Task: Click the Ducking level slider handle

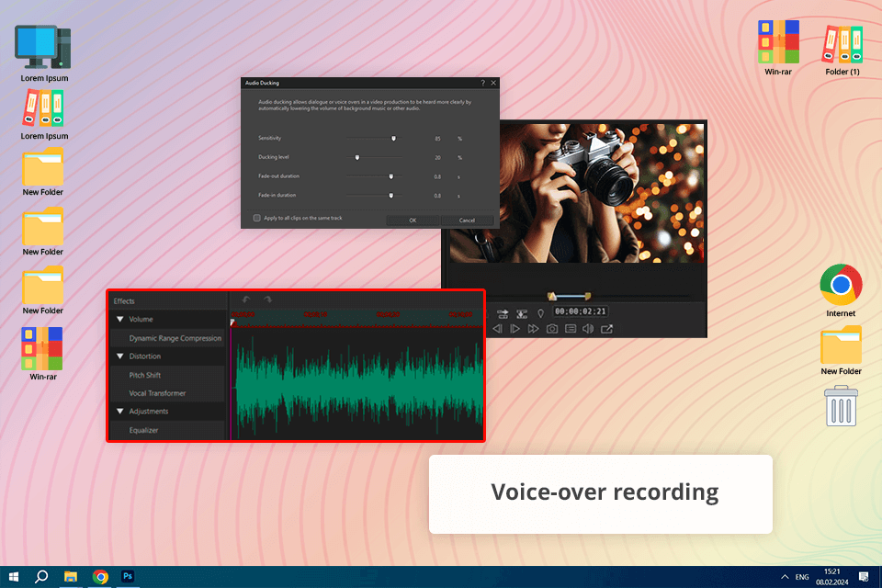Action: [357, 157]
